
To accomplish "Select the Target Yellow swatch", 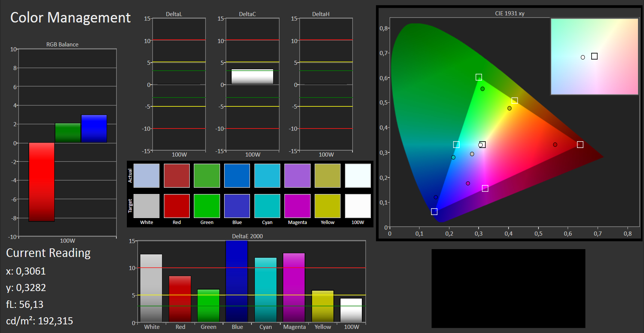I will (x=327, y=206).
